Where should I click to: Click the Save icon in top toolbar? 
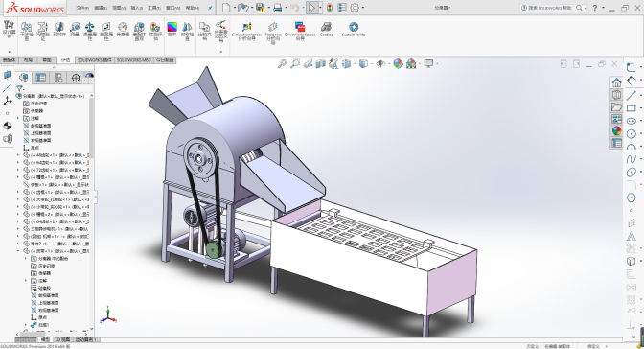pyautogui.click(x=260, y=8)
